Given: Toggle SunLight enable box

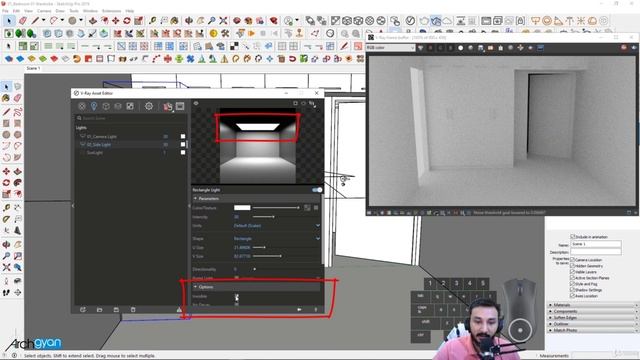Looking at the screenshot, I should [x=183, y=152].
